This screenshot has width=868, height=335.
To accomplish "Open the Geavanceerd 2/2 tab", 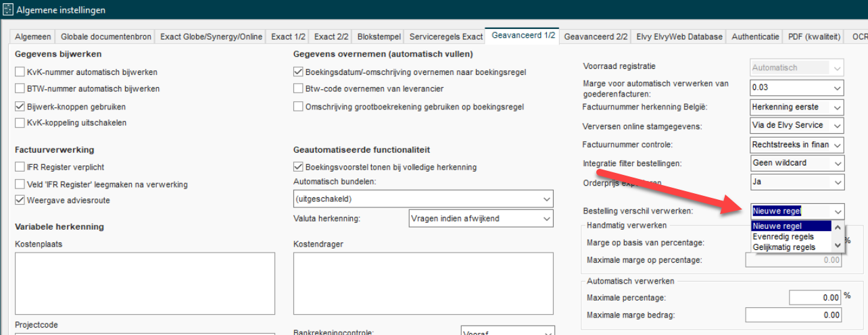I will tap(596, 37).
